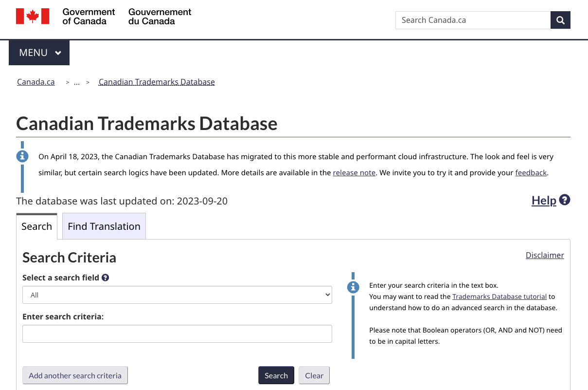Focus the Search Canada.ca input field
Image resolution: width=588 pixels, height=390 pixels.
473,20
